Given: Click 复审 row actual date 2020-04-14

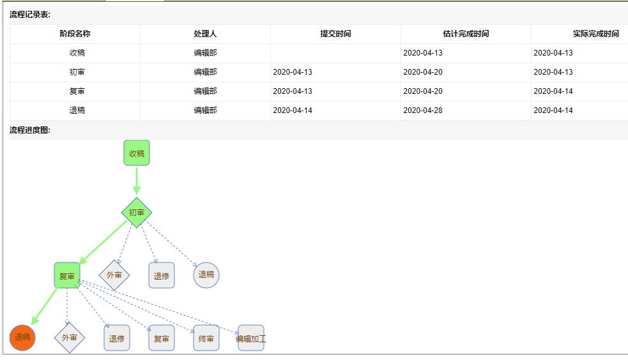Looking at the screenshot, I should [x=553, y=91].
